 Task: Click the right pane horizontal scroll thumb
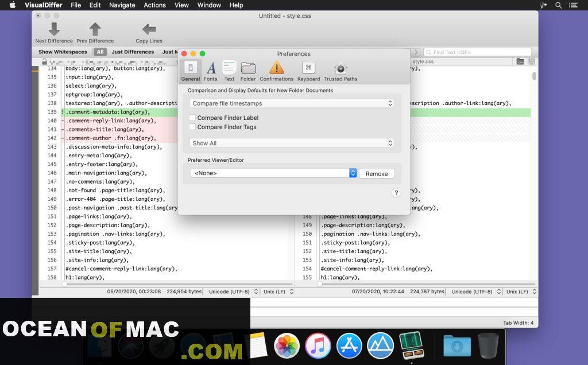[x=319, y=284]
